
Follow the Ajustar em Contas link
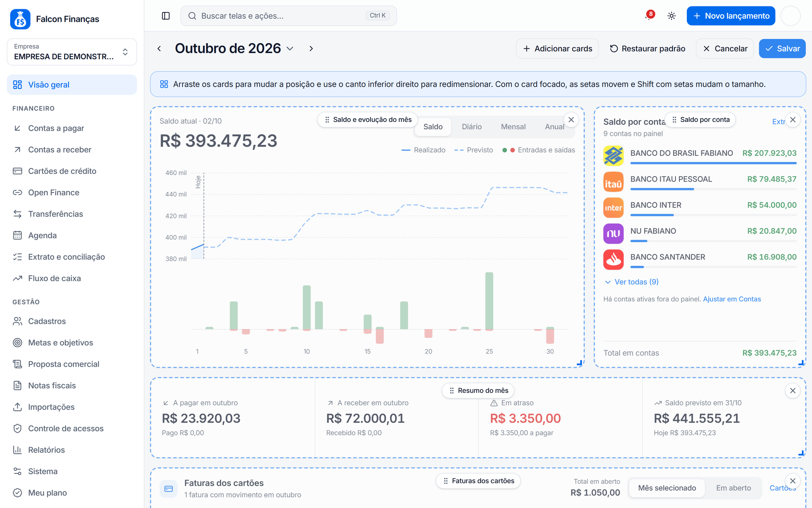coord(732,299)
